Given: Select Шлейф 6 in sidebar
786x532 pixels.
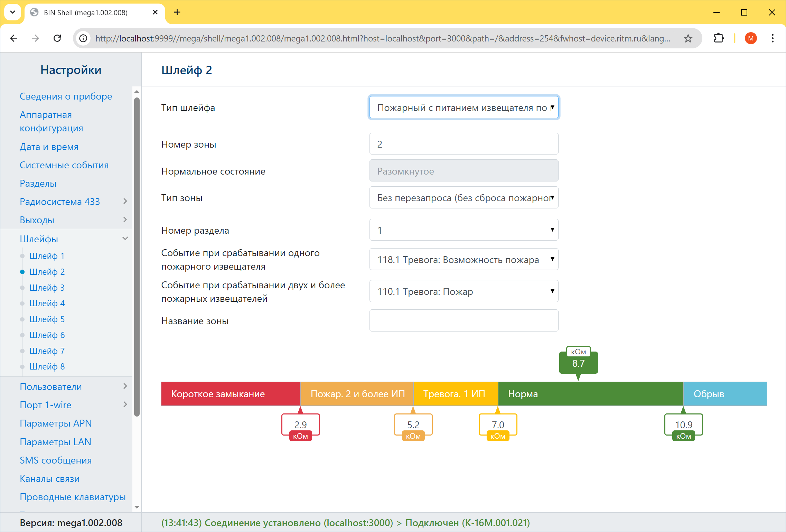Looking at the screenshot, I should click(47, 335).
